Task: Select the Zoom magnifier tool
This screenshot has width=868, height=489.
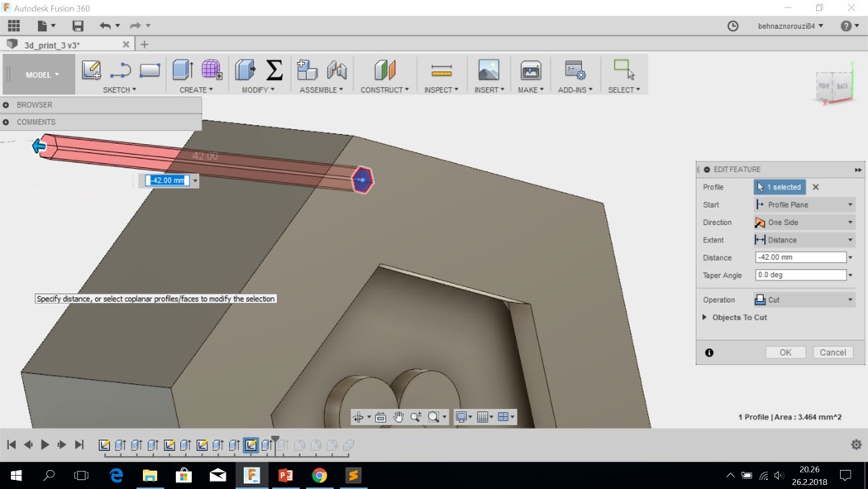Action: coord(416,417)
